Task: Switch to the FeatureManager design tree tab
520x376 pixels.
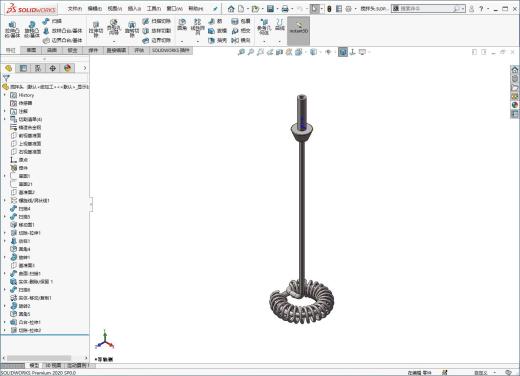Action: (x=9, y=68)
